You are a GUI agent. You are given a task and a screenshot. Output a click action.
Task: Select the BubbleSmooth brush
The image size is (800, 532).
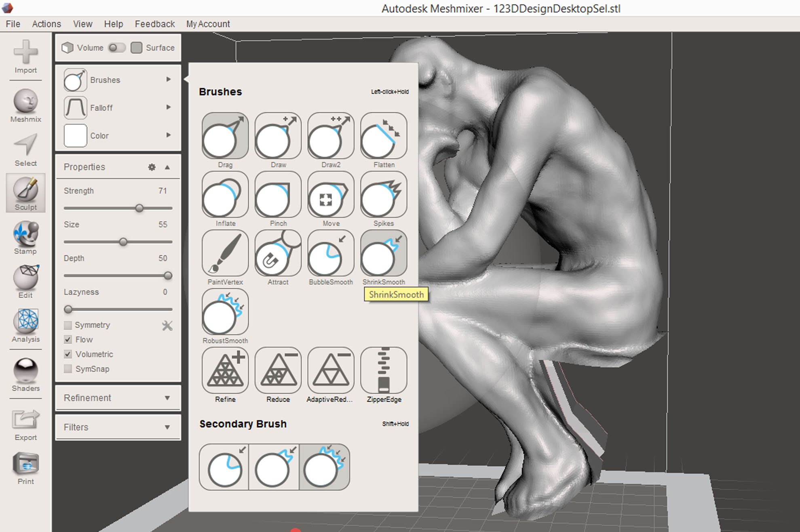click(x=331, y=253)
